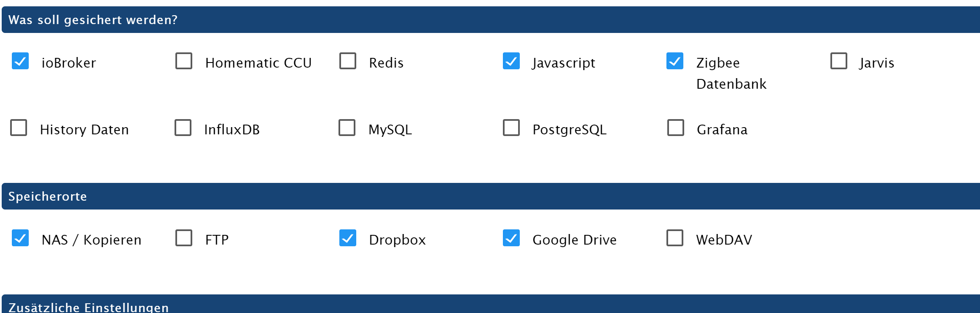Viewport: 980px width, 313px height.
Task: Click the 'Was soll gesichert werden?' header
Action: point(93,20)
